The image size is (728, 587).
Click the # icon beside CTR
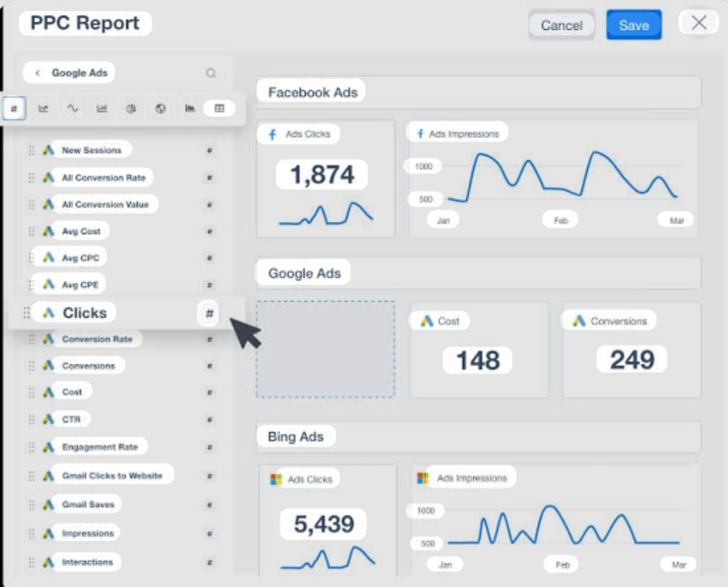(x=209, y=419)
